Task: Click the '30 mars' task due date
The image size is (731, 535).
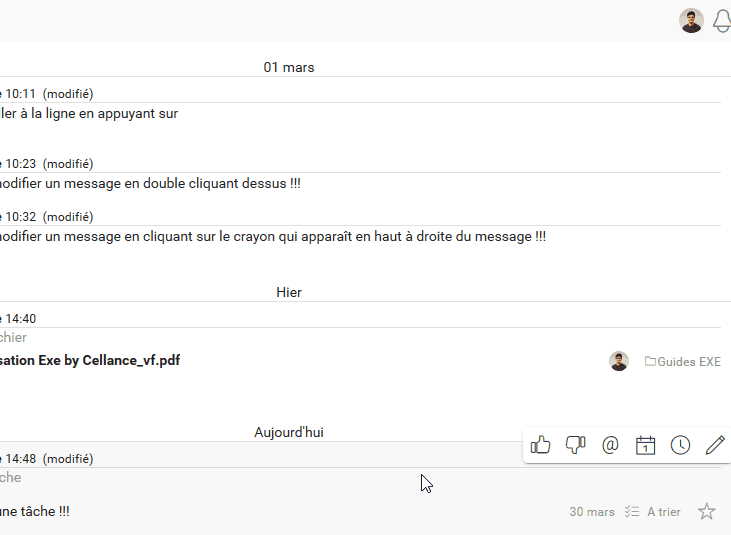Action: click(592, 512)
